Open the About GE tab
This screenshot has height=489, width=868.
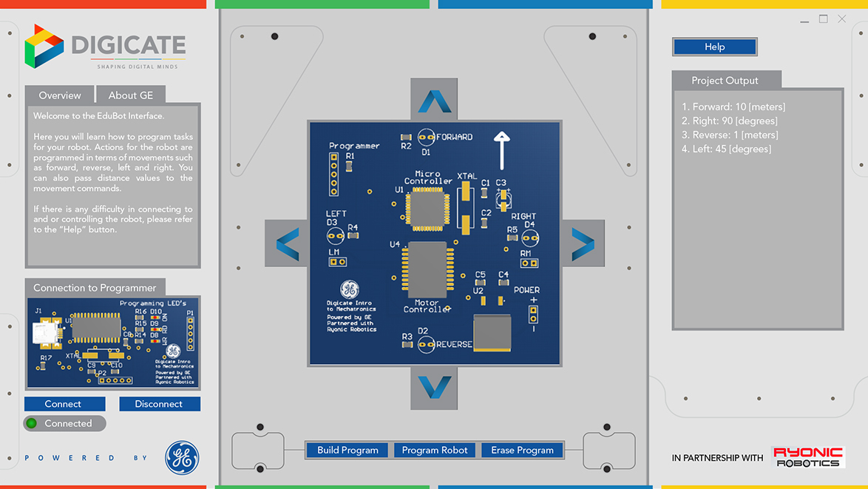click(x=131, y=95)
